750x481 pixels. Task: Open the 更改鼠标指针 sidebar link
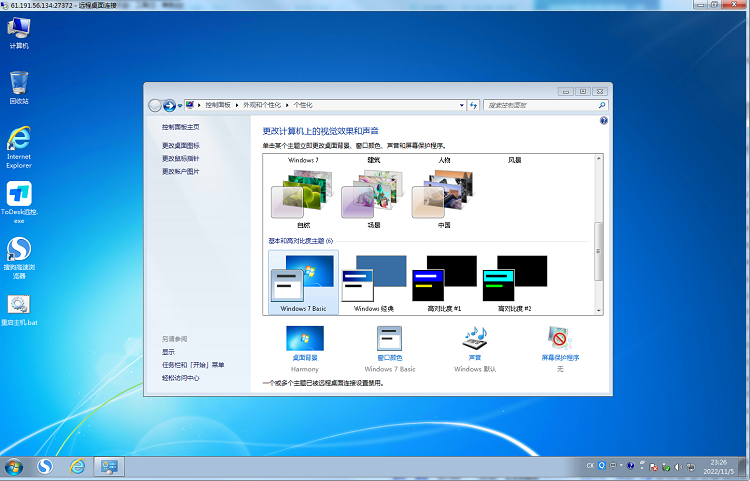(181, 158)
